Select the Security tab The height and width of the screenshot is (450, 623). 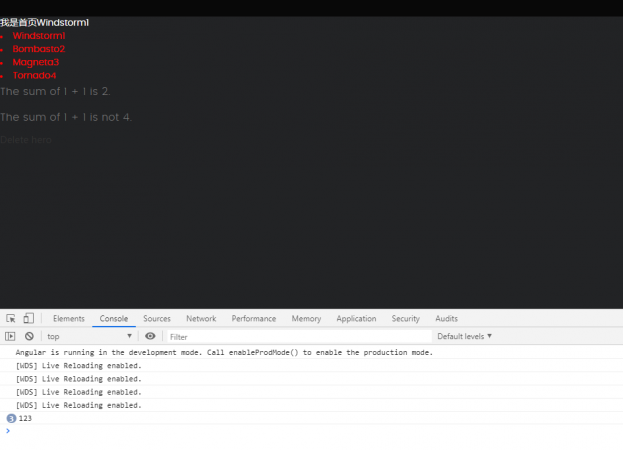point(406,319)
